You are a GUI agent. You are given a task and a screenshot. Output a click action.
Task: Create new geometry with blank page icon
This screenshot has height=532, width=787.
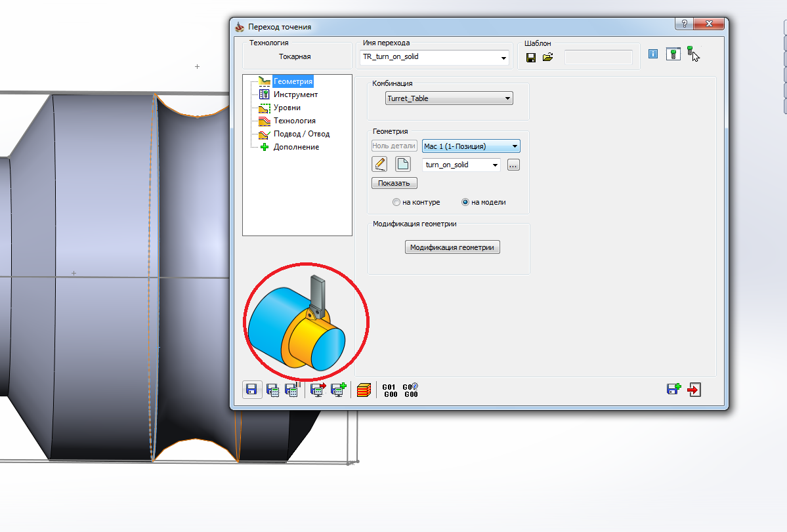click(402, 164)
